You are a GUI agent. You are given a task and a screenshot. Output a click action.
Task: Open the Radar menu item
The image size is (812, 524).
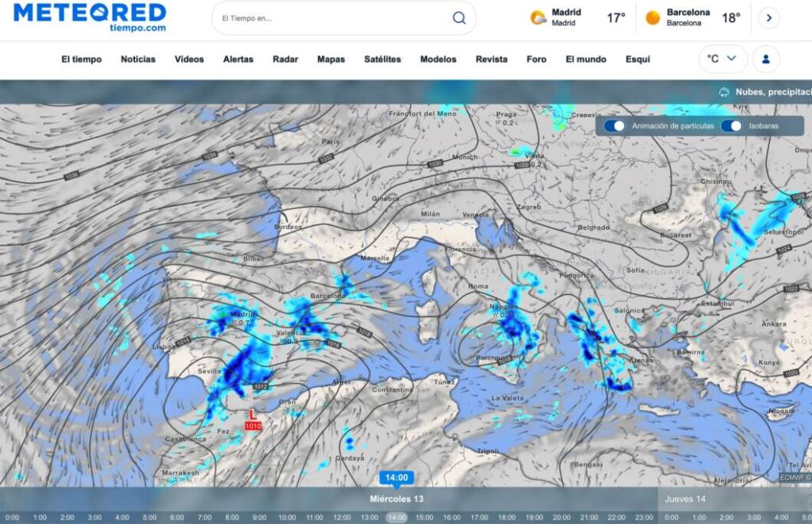(285, 59)
